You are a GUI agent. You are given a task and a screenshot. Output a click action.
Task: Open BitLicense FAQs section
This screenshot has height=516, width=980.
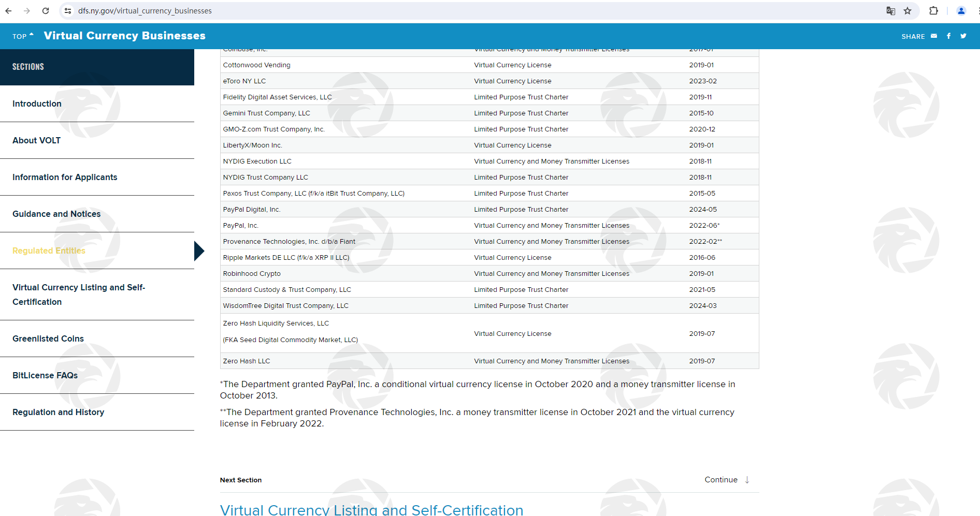coord(45,375)
